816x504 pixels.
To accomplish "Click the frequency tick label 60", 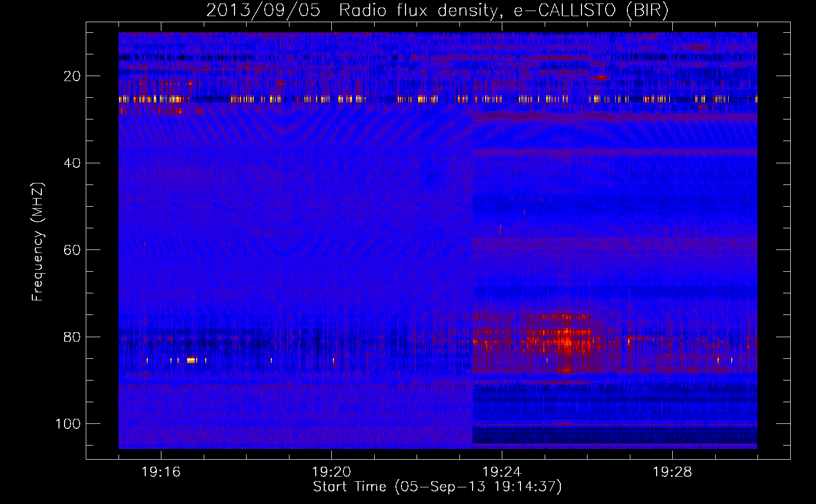I will pyautogui.click(x=73, y=250).
